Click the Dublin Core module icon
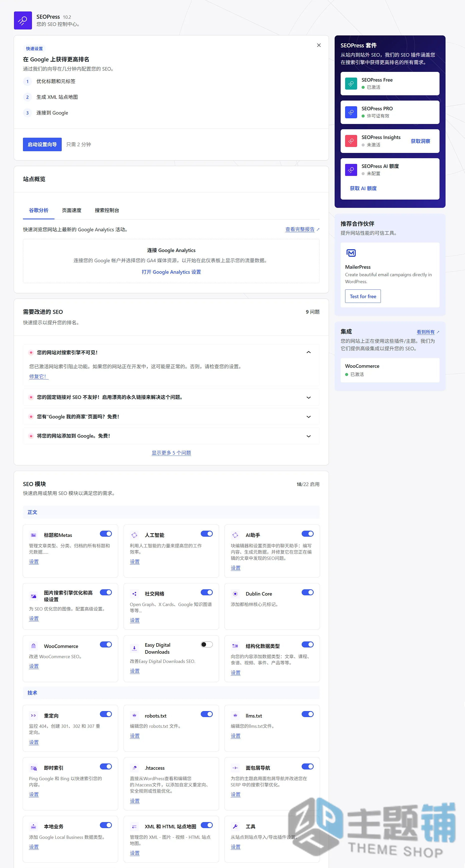Viewport: 465px width, 868px height. pos(235,594)
